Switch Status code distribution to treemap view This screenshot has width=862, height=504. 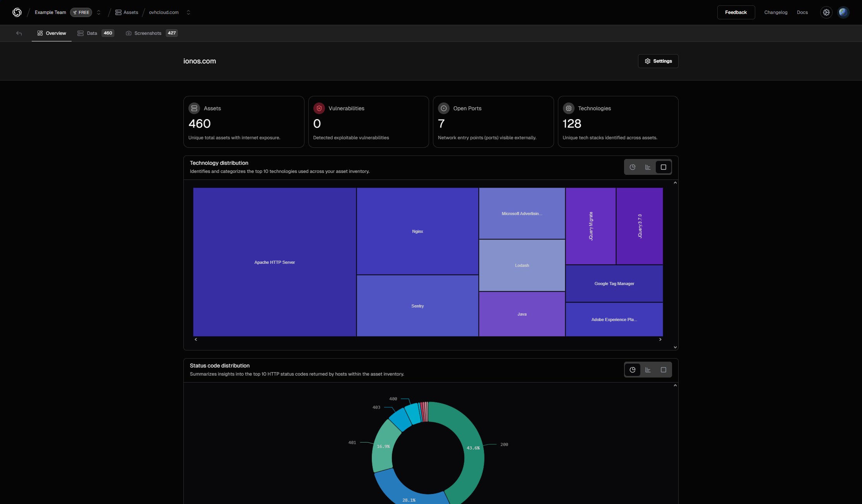point(664,370)
